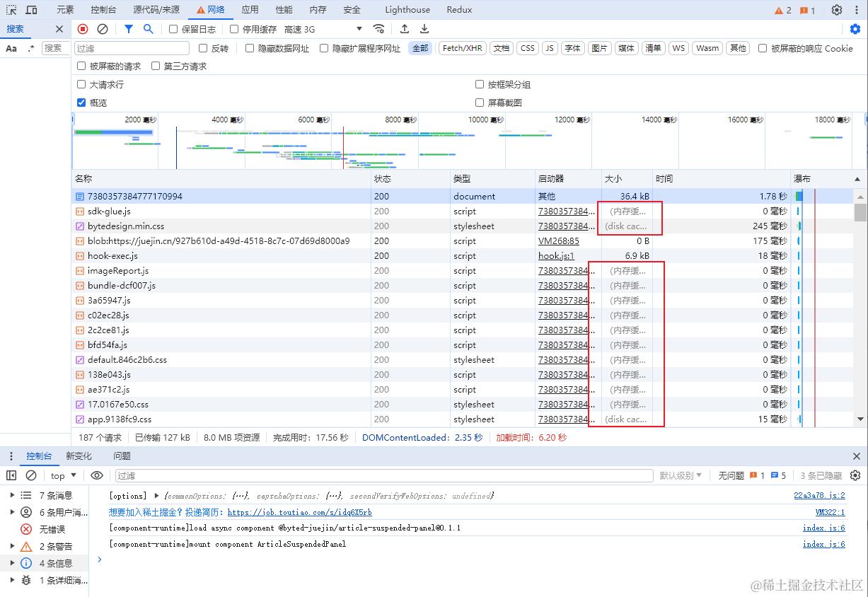Filter requests by WS type
Screen dimensions: 868x597
point(678,48)
